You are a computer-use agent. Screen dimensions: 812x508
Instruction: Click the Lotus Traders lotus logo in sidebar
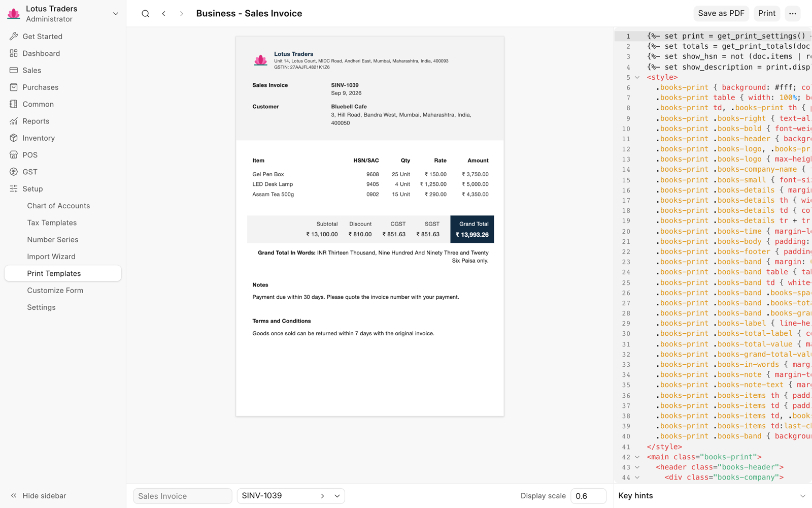point(14,14)
